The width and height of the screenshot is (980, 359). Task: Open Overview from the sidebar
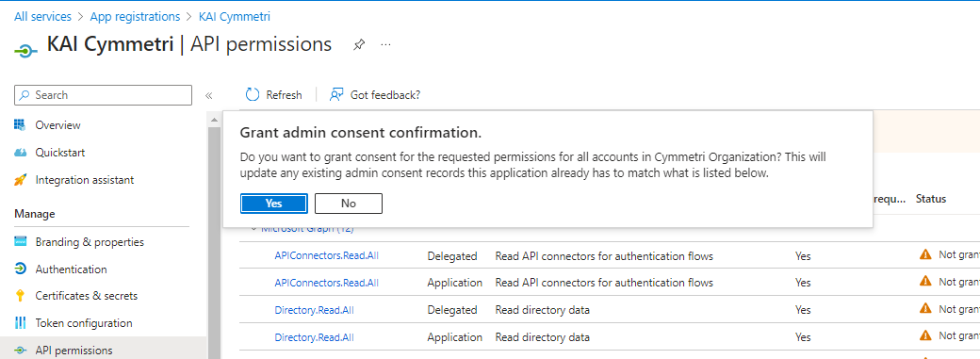pos(57,125)
